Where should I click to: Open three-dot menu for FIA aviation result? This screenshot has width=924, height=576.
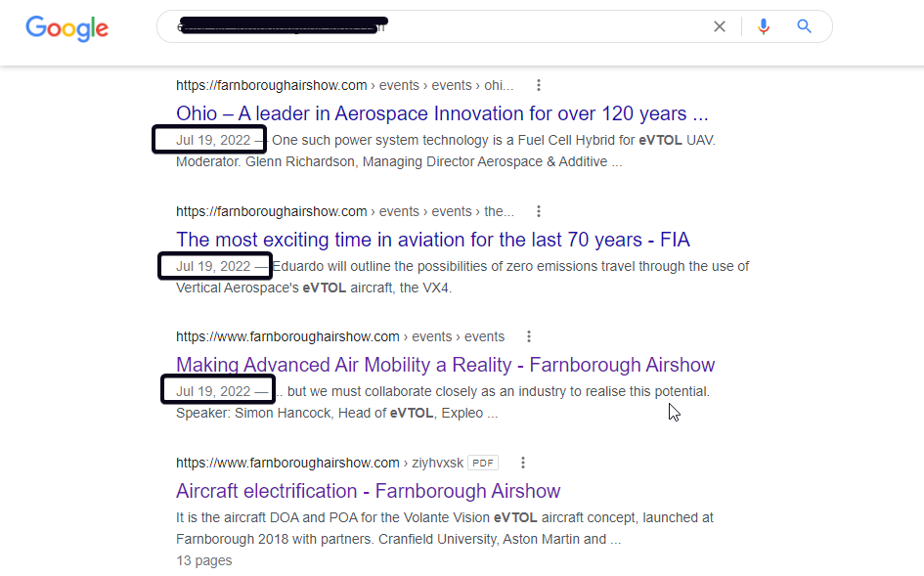tap(538, 211)
